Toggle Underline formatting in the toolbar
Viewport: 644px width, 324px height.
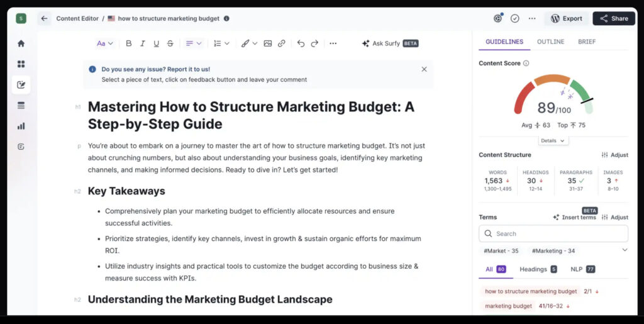(156, 43)
